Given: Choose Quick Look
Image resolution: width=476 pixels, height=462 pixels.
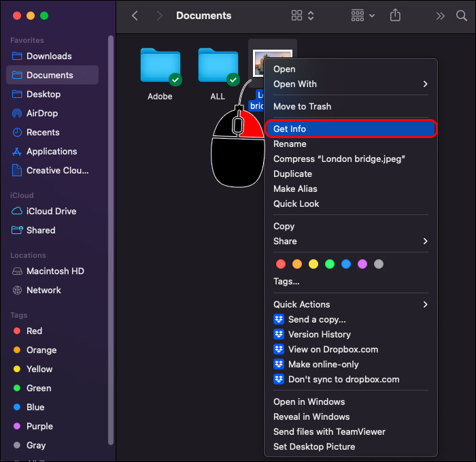Looking at the screenshot, I should (x=351, y=203).
